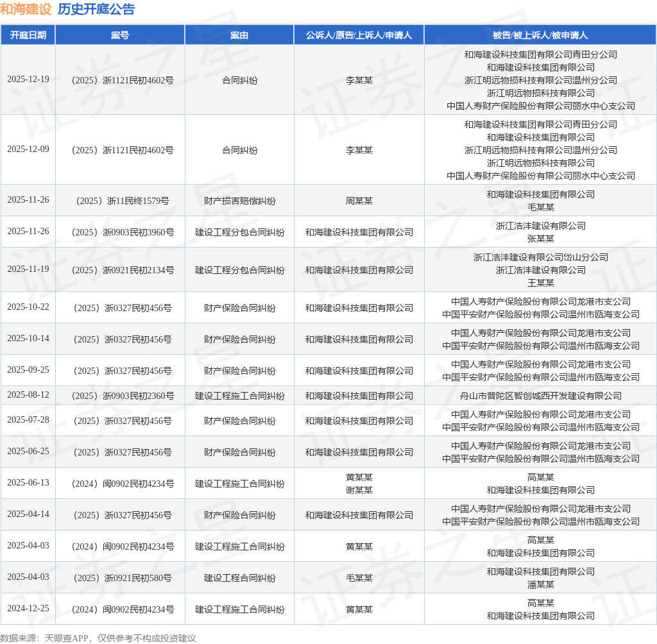Click the date 2025-09-25

pos(28,369)
